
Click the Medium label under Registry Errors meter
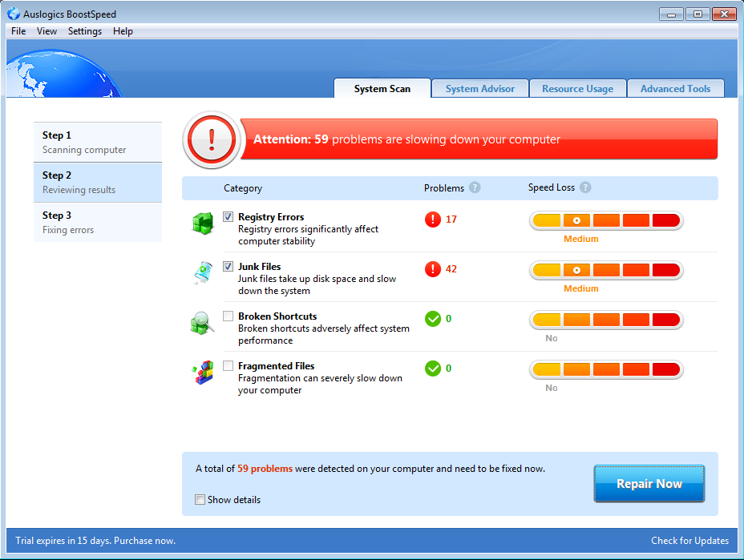coord(580,239)
